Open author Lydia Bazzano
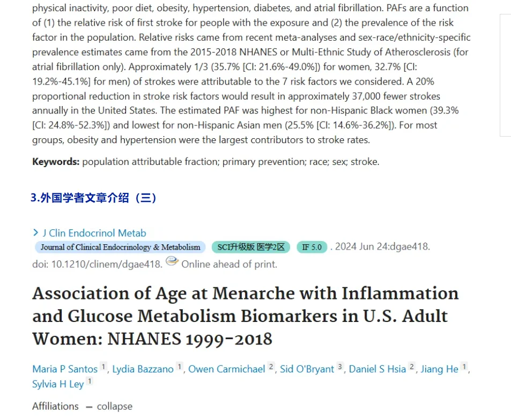 pyautogui.click(x=143, y=369)
